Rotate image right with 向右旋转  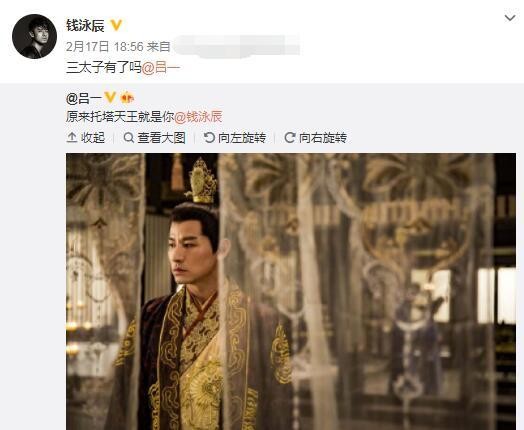[x=315, y=138]
